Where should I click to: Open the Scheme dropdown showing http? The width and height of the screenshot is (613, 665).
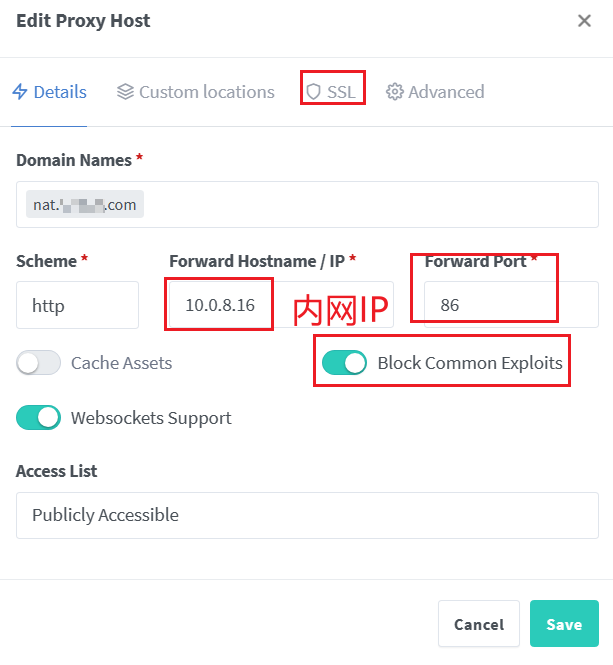(x=77, y=305)
